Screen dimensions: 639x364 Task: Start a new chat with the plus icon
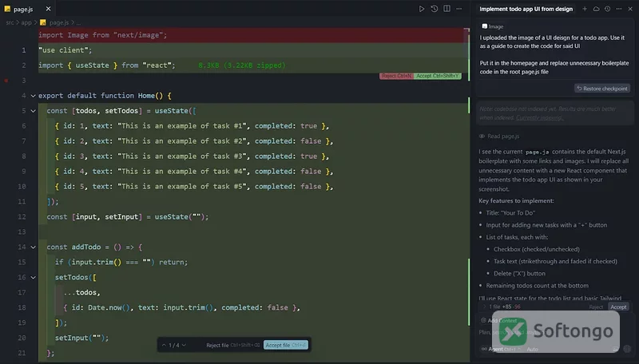(585, 9)
